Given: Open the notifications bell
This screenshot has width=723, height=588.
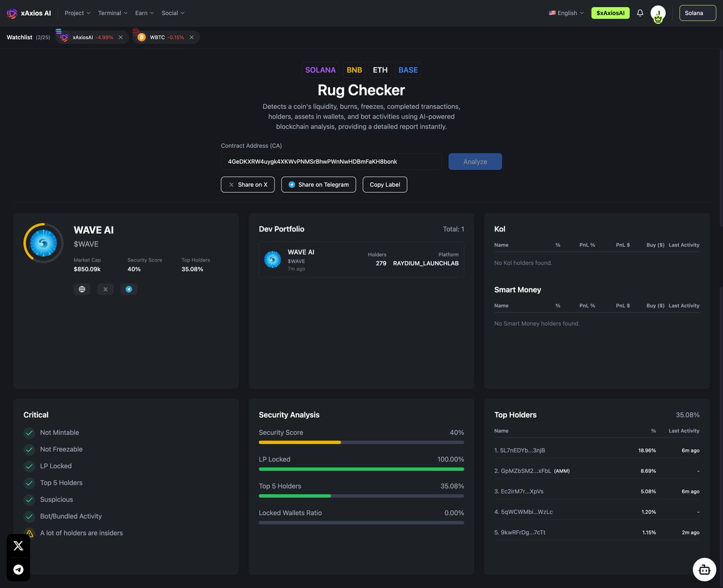Looking at the screenshot, I should (x=640, y=13).
